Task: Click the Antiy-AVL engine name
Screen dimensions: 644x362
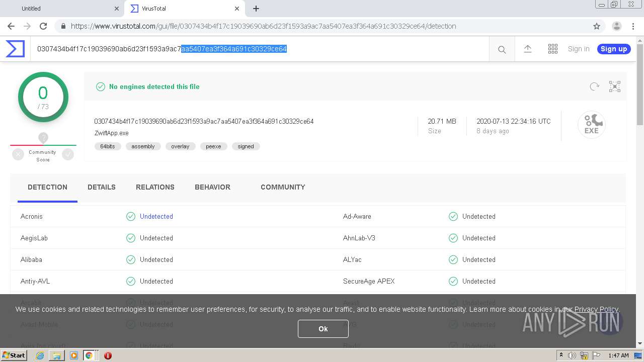Action: pos(35,281)
